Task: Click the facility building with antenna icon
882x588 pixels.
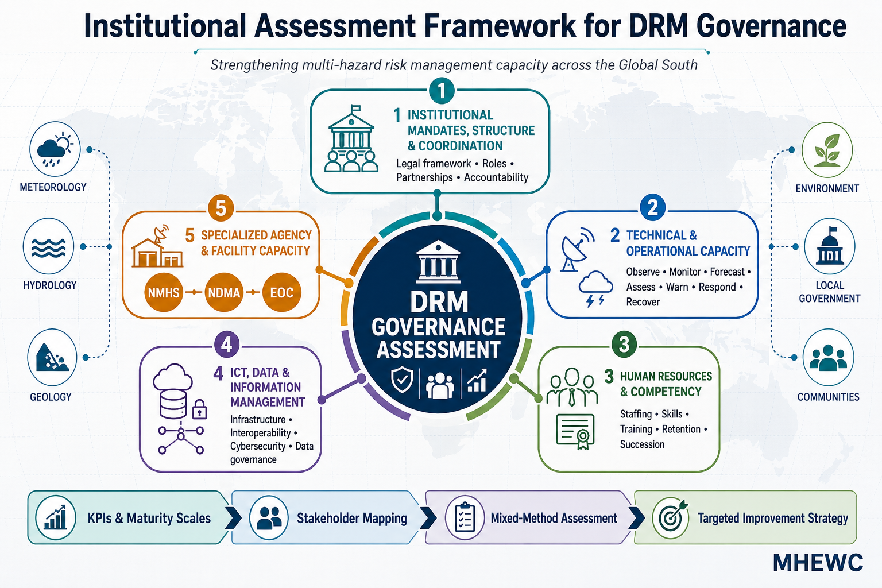Action: click(x=157, y=246)
